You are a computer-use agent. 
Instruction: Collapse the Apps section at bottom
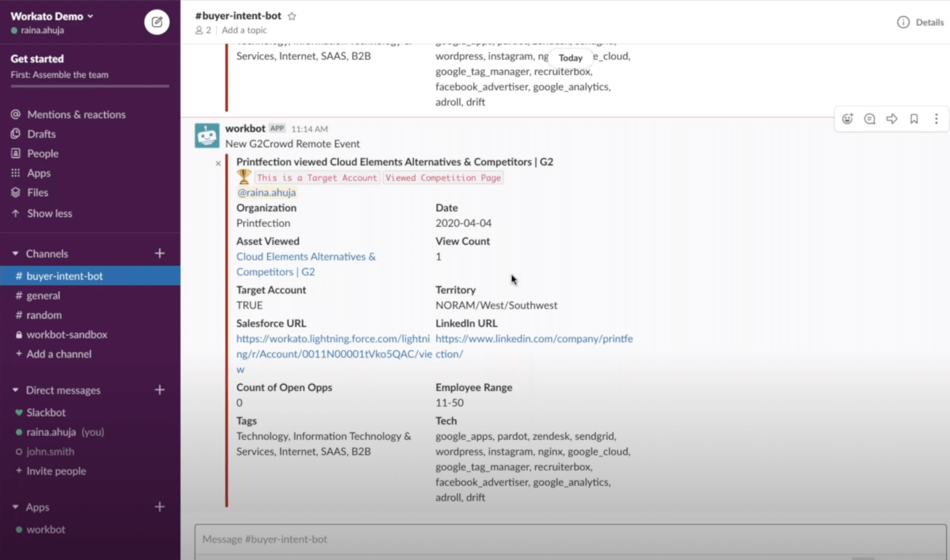tap(15, 507)
